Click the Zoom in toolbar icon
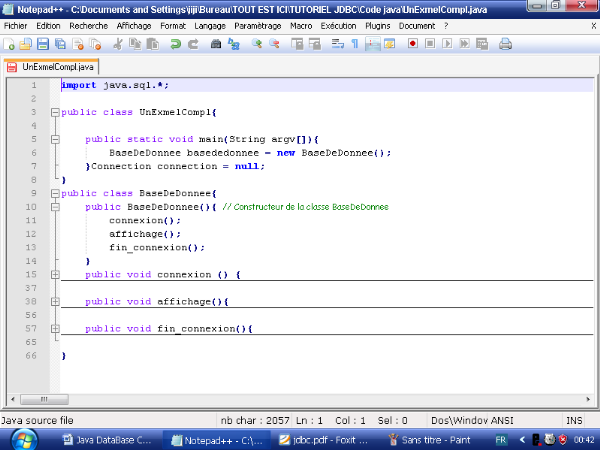 click(257, 44)
